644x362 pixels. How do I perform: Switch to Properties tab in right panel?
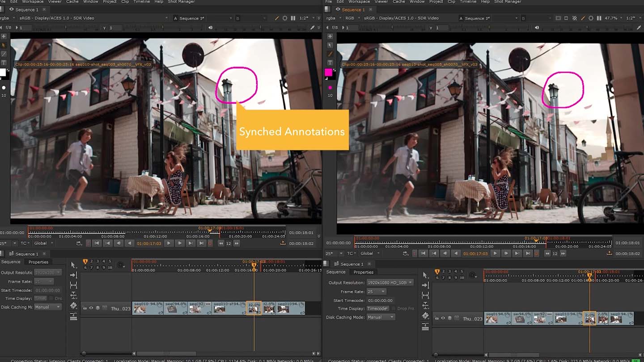coord(363,272)
